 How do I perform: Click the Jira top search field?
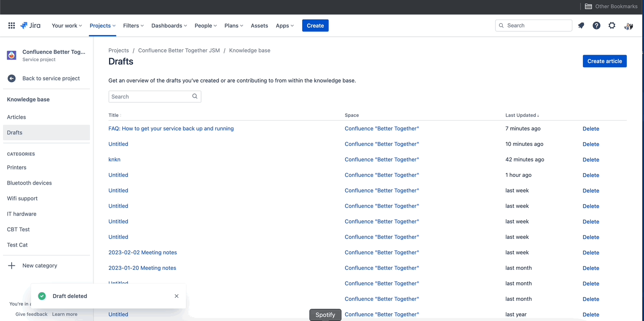coord(534,26)
